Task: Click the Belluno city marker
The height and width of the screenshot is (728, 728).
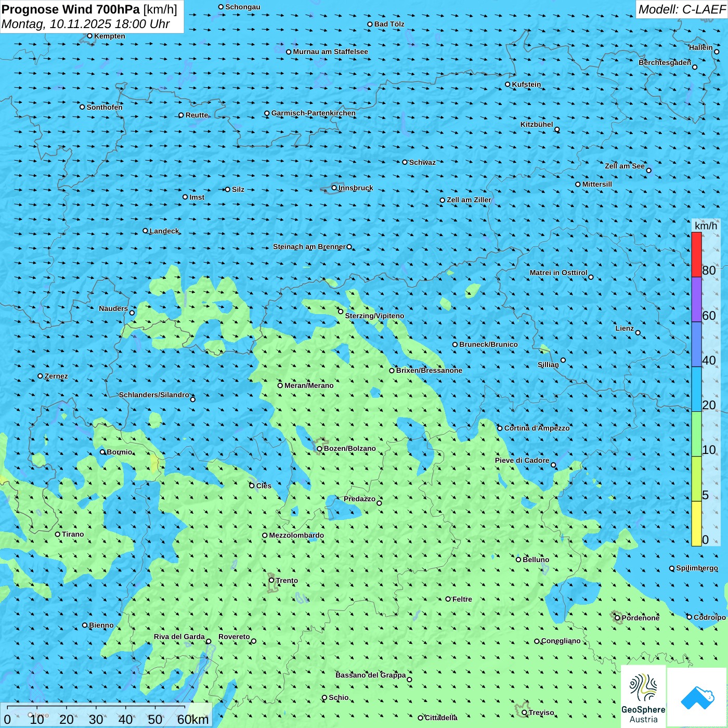Action: pyautogui.click(x=518, y=560)
